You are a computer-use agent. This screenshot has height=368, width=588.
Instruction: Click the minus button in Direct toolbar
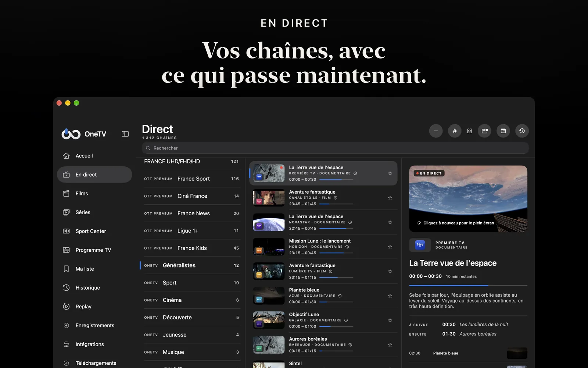click(x=436, y=131)
